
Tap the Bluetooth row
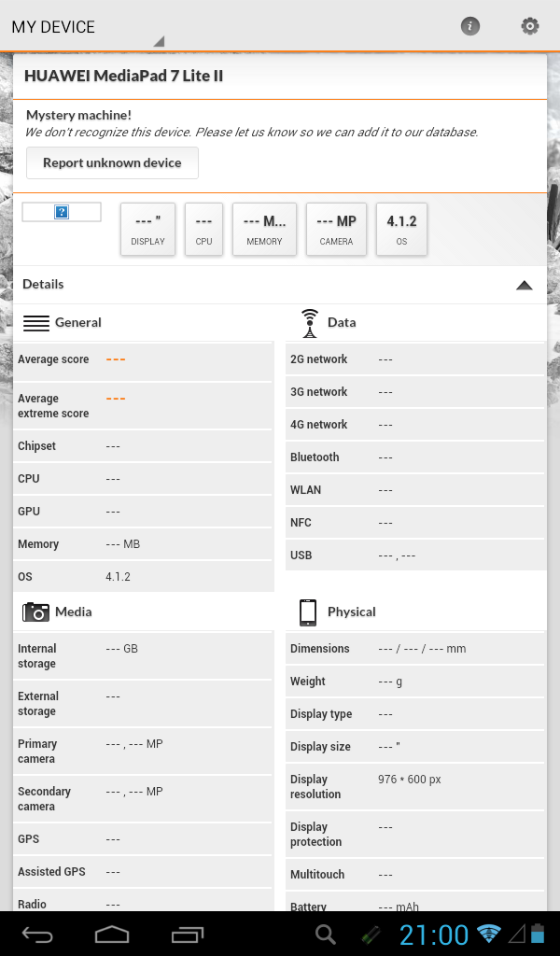(x=415, y=457)
